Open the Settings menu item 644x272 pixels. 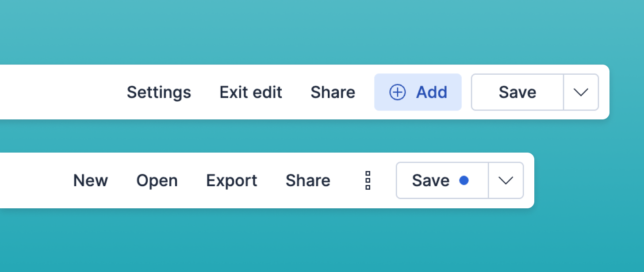point(159,92)
